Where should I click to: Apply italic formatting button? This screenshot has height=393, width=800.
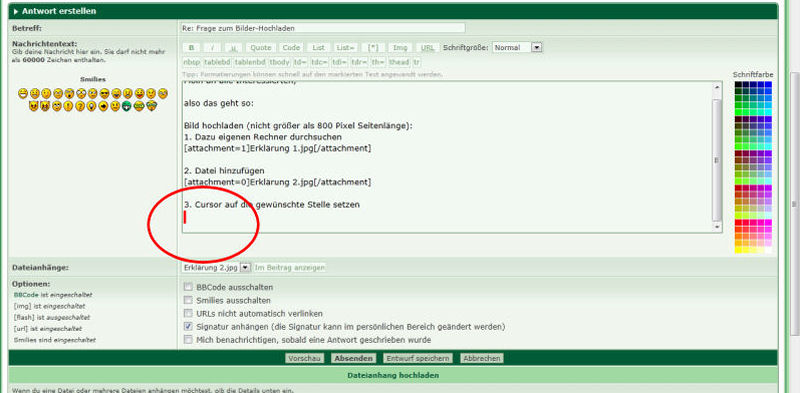pyautogui.click(x=212, y=47)
